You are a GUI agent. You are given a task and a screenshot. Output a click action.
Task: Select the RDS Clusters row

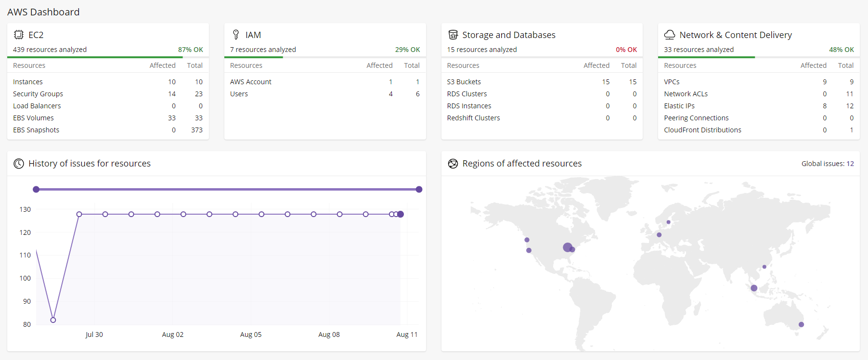(542, 94)
